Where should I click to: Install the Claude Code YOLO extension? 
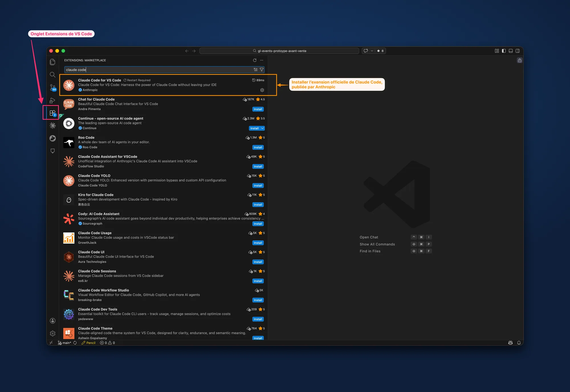pyautogui.click(x=258, y=185)
